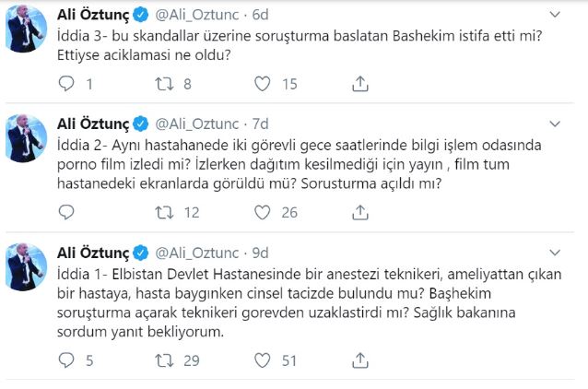Open the dropdown arrow on the İddia 1 tweet
The height and width of the screenshot is (389, 588).
[x=553, y=251]
